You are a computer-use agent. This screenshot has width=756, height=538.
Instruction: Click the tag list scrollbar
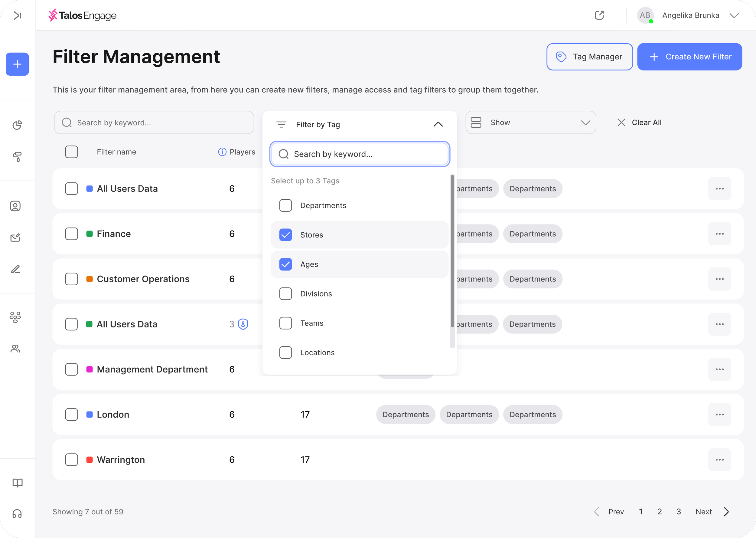click(x=452, y=251)
